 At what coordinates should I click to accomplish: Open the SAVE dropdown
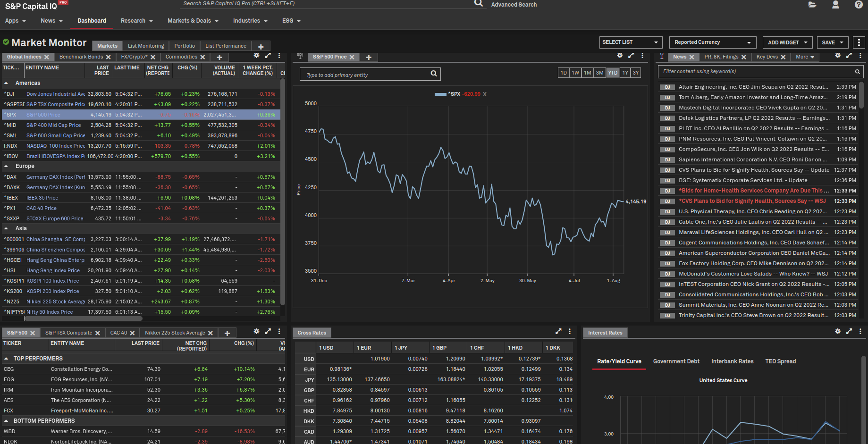coord(833,42)
